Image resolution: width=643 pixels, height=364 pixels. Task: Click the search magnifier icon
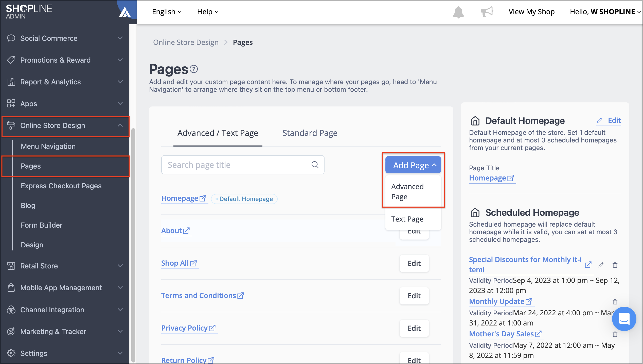(x=315, y=165)
